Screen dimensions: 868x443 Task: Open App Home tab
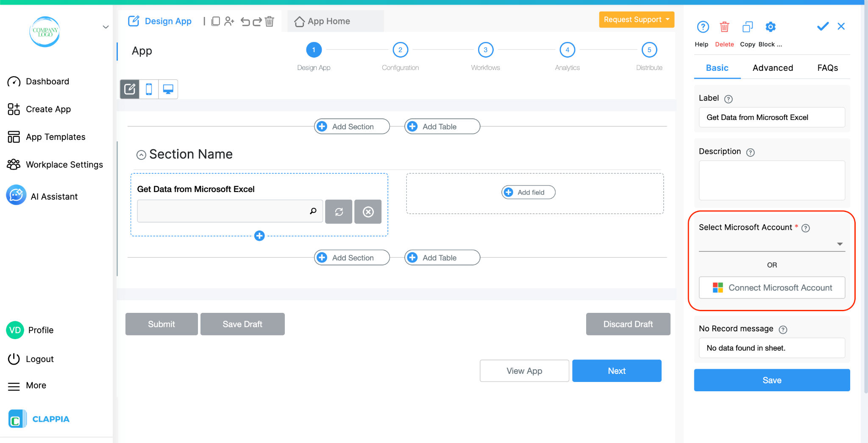335,21
